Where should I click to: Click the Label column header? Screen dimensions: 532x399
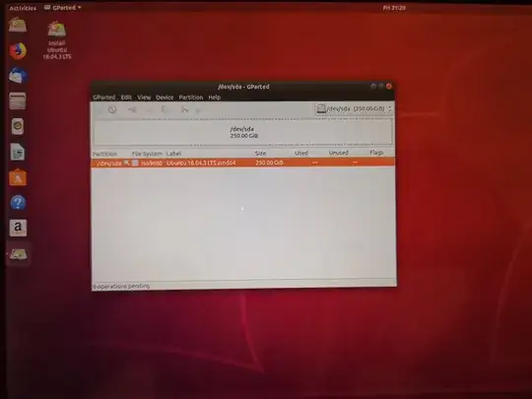[x=173, y=154]
